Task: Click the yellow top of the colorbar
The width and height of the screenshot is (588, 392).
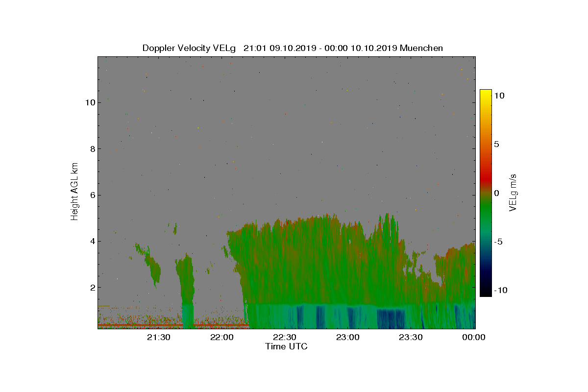Action: point(485,94)
